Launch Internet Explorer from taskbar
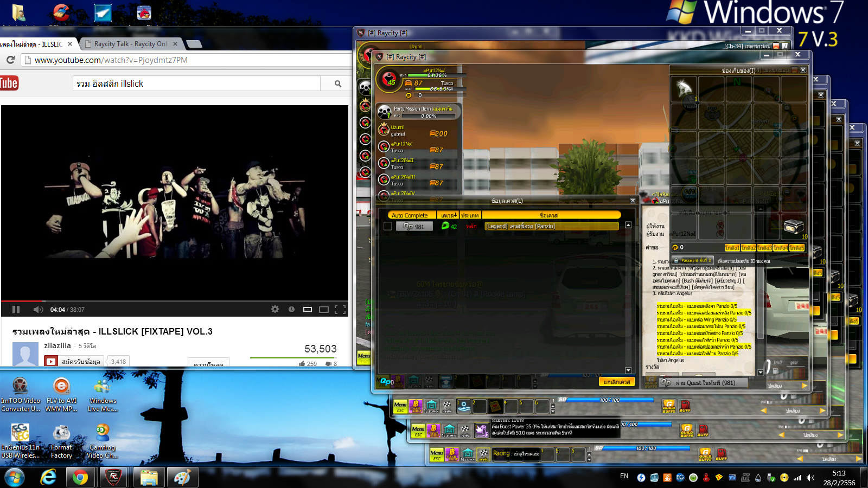Image resolution: width=868 pixels, height=488 pixels. click(49, 477)
